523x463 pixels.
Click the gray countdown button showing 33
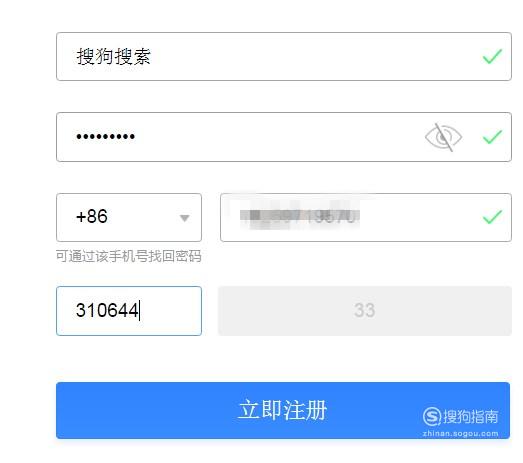365,311
